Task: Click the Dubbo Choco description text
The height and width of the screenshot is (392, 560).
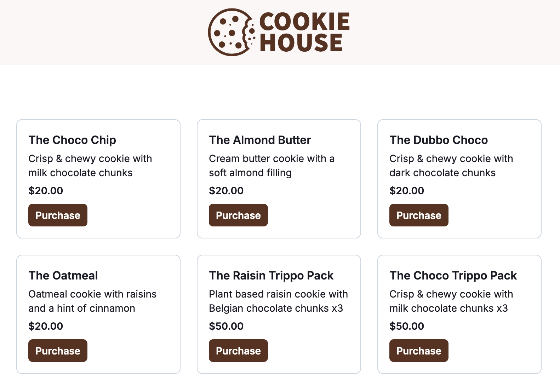Action: point(451,166)
